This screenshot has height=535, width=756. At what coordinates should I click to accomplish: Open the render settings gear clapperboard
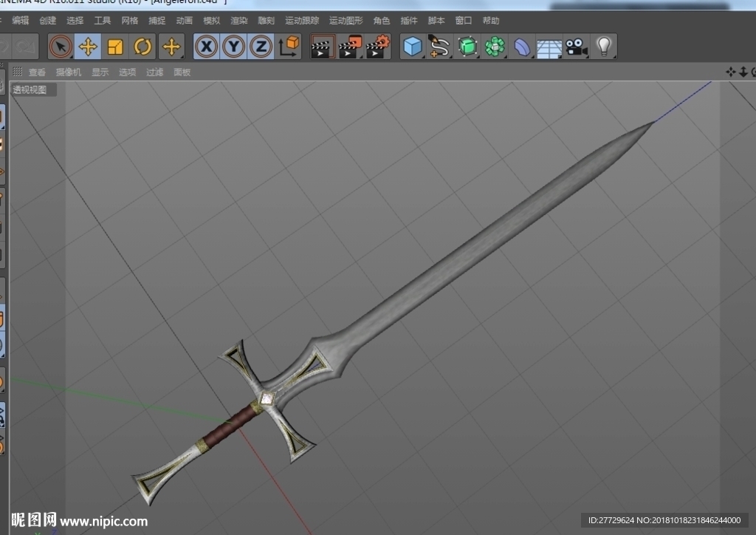[x=377, y=47]
